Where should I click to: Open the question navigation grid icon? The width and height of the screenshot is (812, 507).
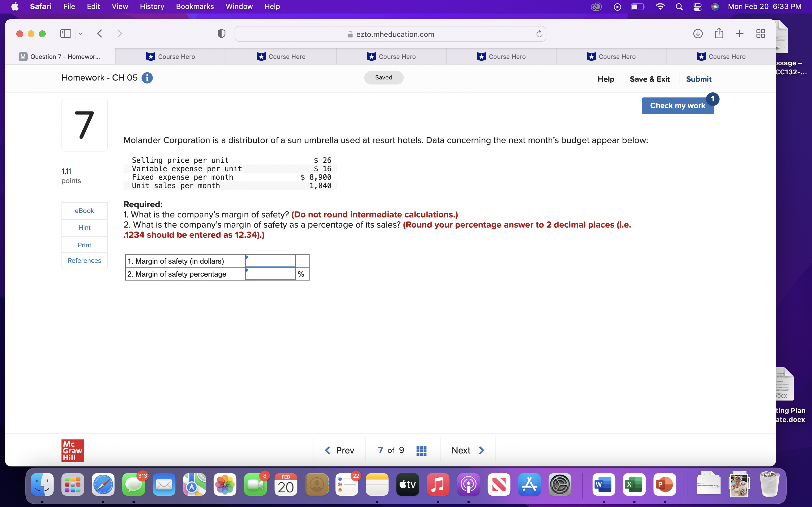pos(422,450)
